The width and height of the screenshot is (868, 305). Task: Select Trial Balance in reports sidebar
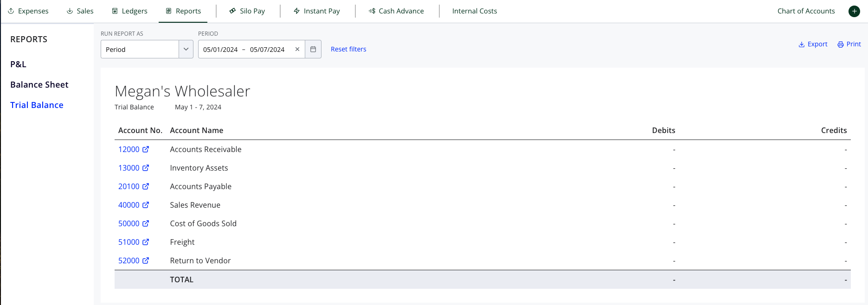click(37, 105)
